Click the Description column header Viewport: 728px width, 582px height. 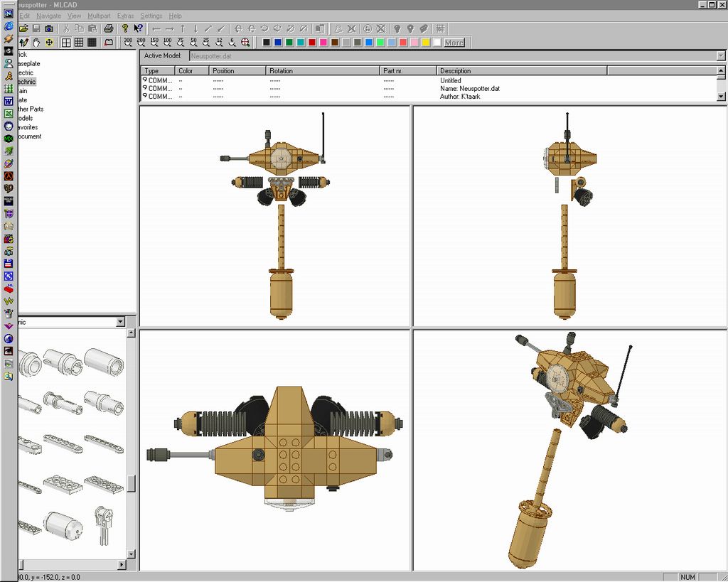522,71
